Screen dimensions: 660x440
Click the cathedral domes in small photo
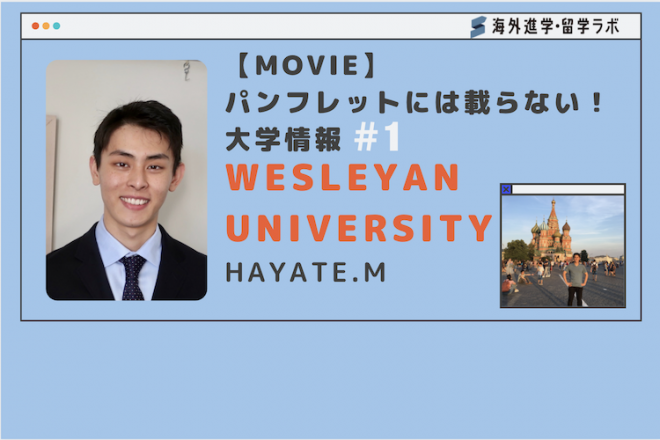point(551,225)
